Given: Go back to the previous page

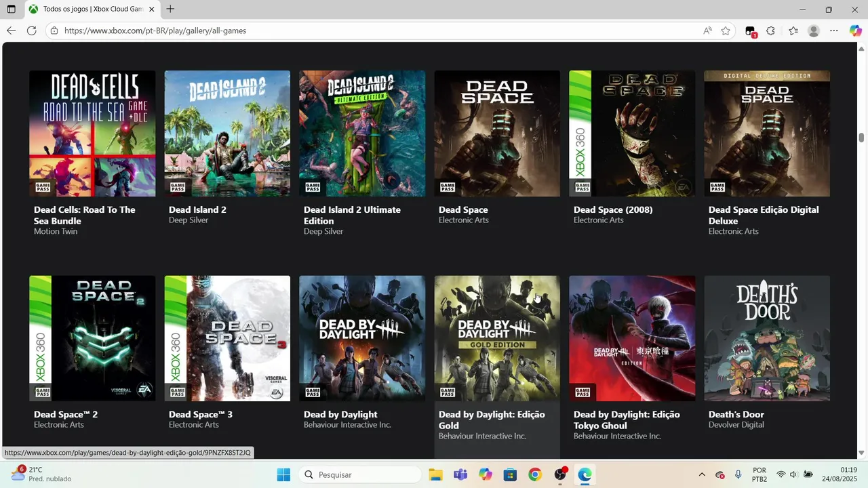Looking at the screenshot, I should tap(11, 30).
